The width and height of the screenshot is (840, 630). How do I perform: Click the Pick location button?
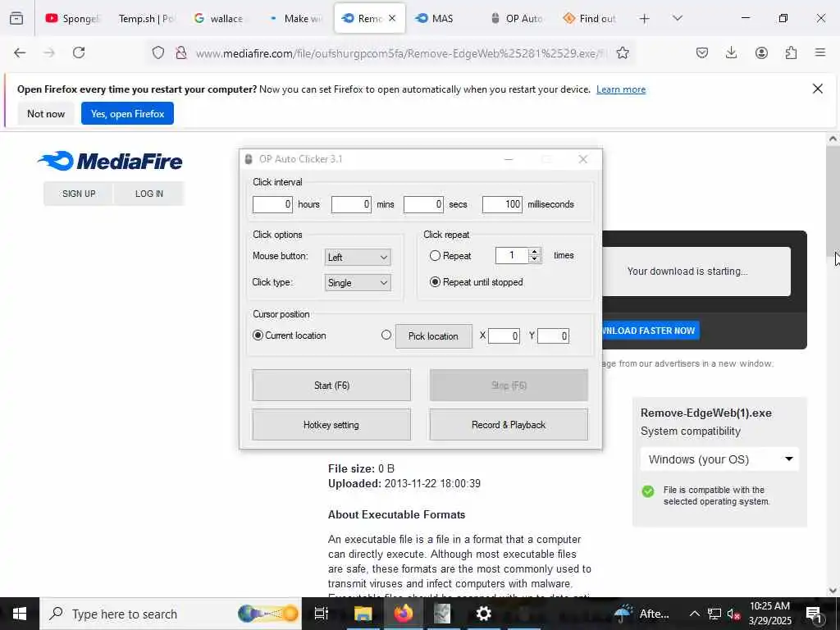tap(433, 336)
